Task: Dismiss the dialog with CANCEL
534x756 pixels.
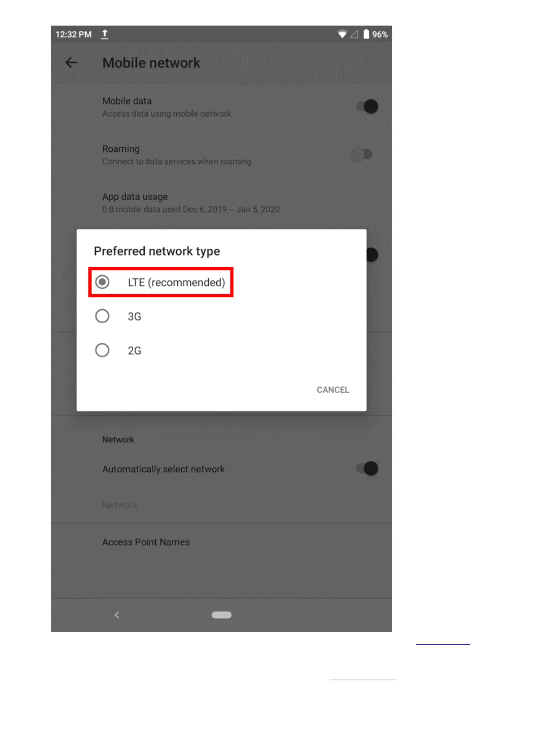Action: coord(333,390)
